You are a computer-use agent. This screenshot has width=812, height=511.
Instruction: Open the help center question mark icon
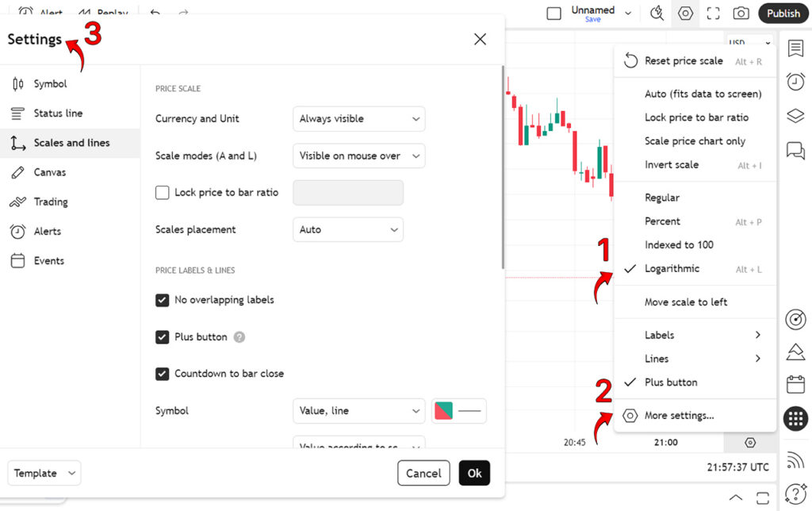(x=795, y=493)
